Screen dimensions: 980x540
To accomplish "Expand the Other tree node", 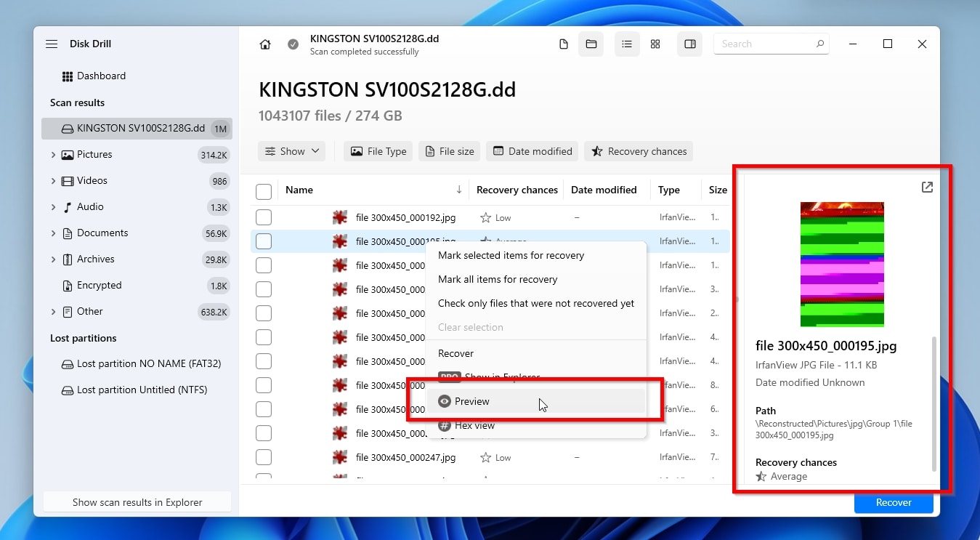I will pyautogui.click(x=53, y=312).
